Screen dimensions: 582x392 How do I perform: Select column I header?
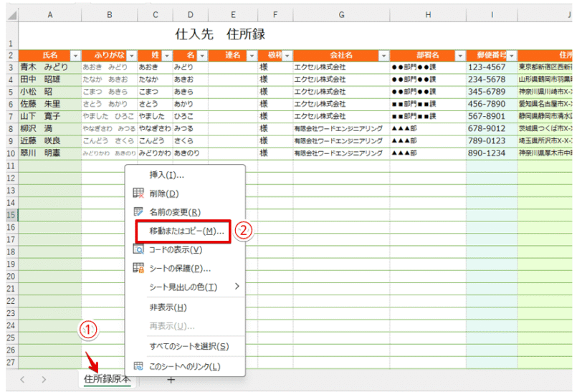(x=492, y=15)
